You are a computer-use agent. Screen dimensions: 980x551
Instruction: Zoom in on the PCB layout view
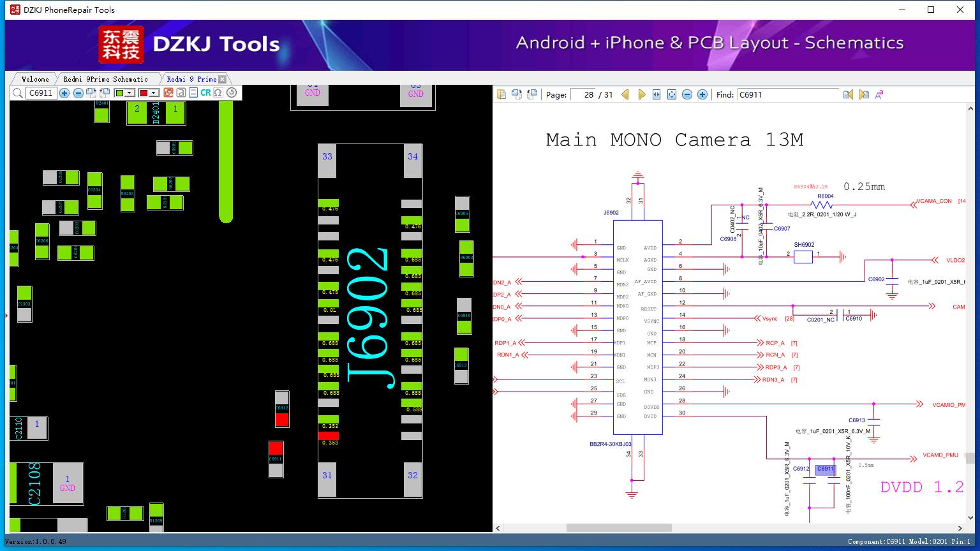[x=64, y=93]
